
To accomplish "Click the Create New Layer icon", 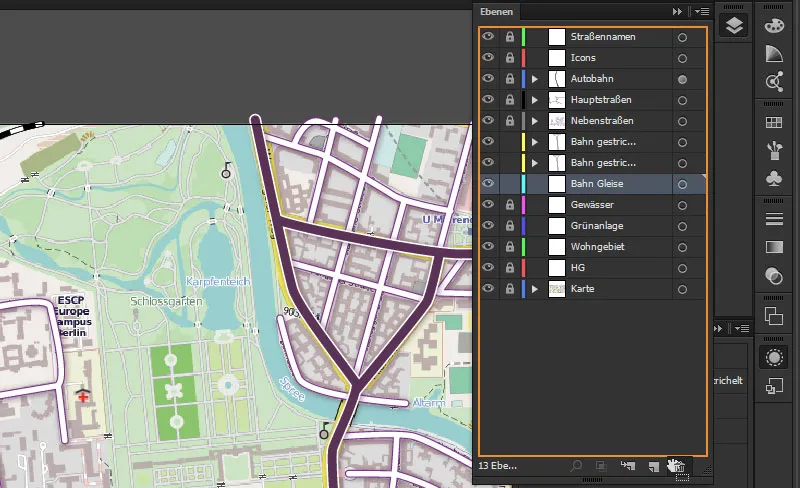I will pos(654,466).
